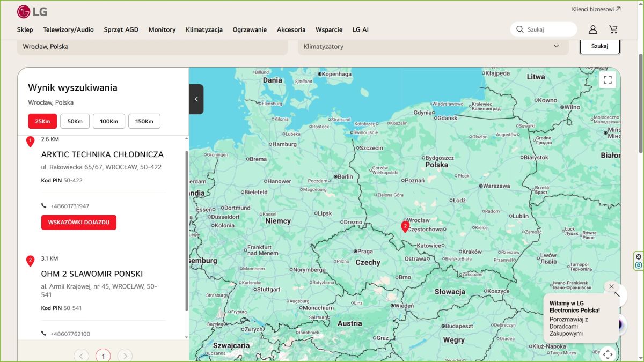Open the Wsparcie menu
This screenshot has width=644, height=362.
[x=329, y=29]
